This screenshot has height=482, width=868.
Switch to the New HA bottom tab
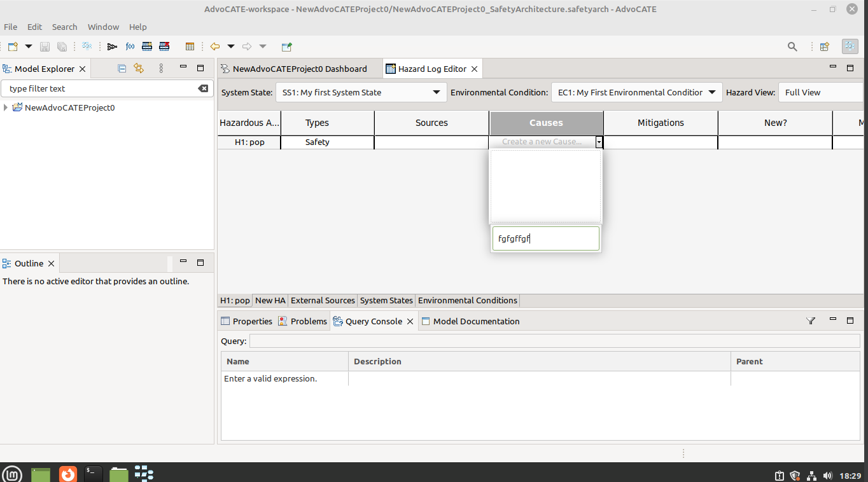click(x=270, y=300)
